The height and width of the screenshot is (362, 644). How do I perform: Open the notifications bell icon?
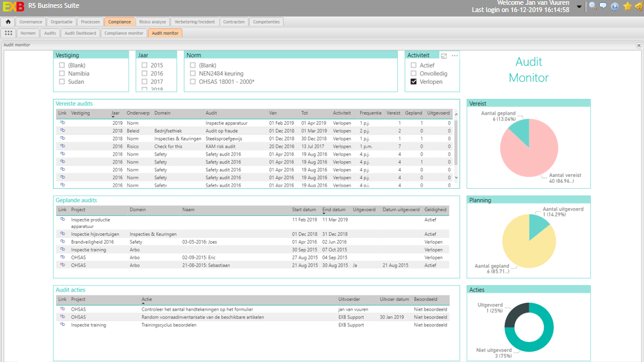point(639,7)
